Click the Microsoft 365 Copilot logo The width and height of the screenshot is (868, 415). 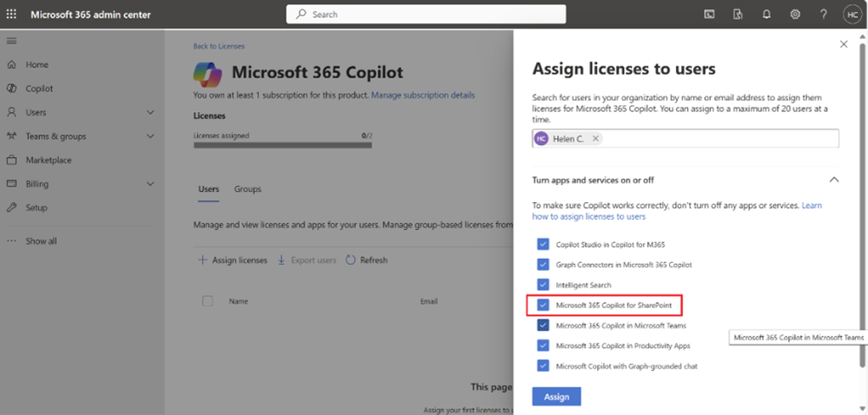click(x=208, y=74)
